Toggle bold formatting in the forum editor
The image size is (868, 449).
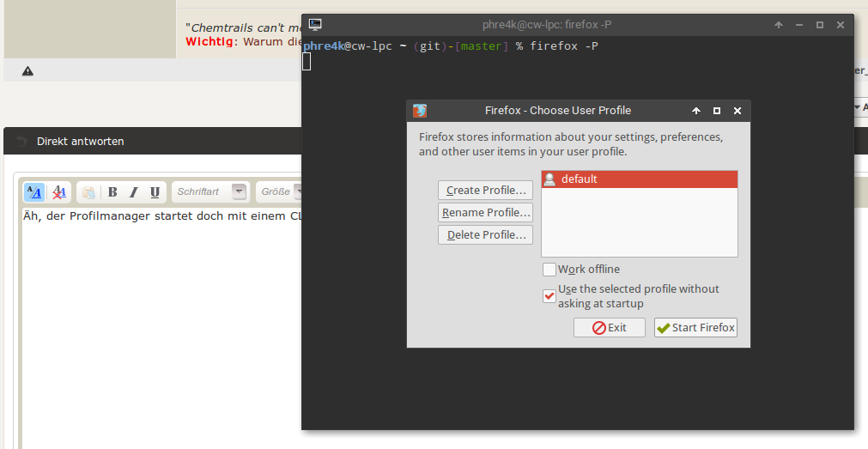tap(112, 192)
